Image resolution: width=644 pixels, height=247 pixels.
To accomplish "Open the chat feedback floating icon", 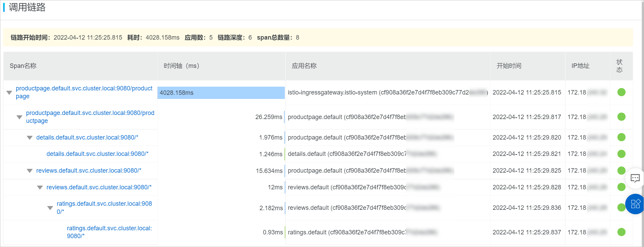I will click(x=635, y=178).
